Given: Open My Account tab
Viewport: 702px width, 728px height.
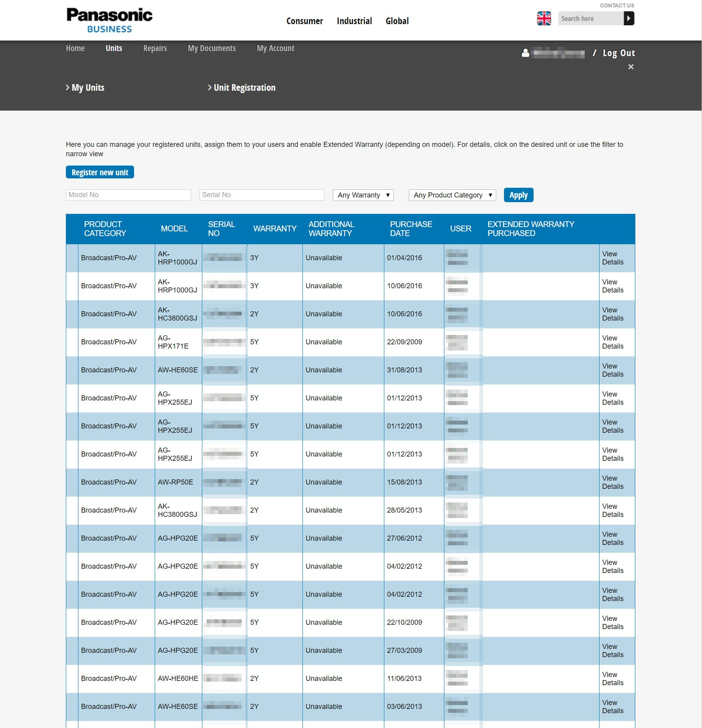Looking at the screenshot, I should click(x=275, y=48).
